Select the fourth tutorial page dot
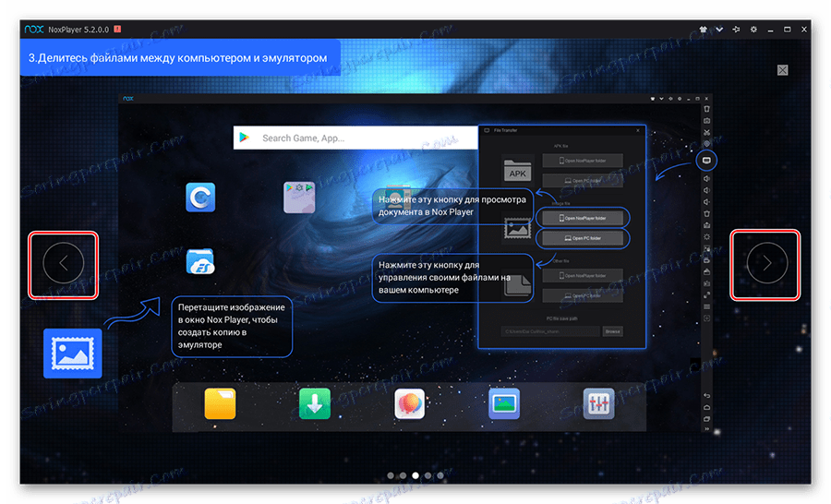The image size is (831, 504). [428, 475]
